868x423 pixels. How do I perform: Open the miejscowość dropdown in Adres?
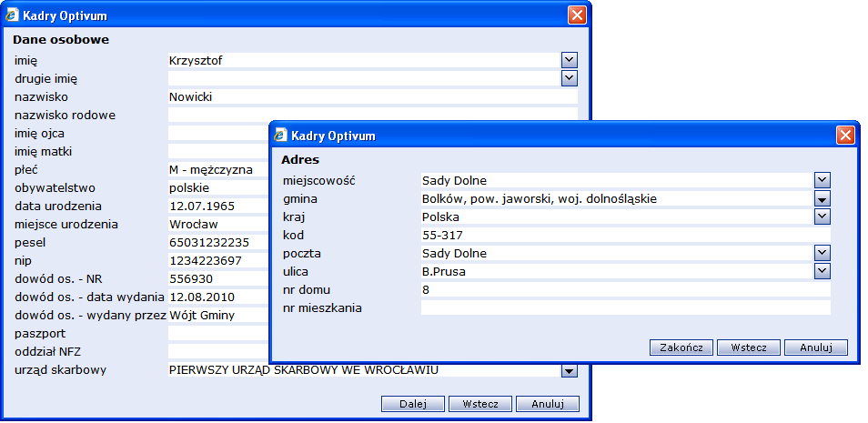[x=823, y=180]
